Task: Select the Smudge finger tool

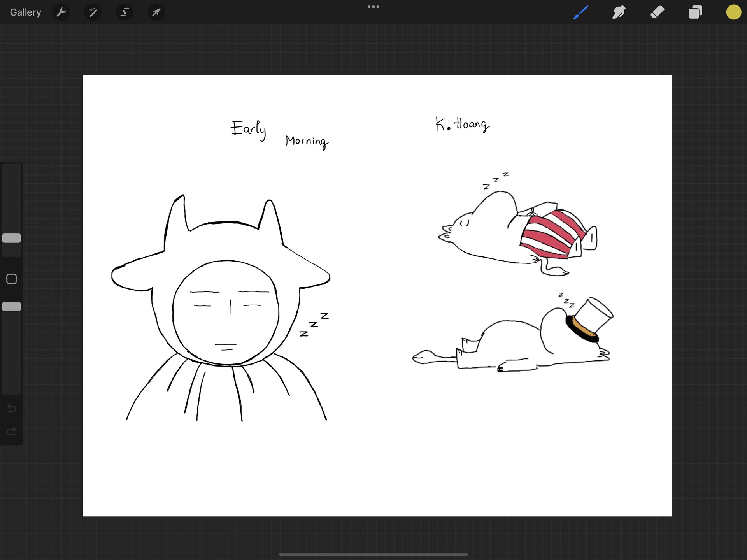Action: pos(619,12)
